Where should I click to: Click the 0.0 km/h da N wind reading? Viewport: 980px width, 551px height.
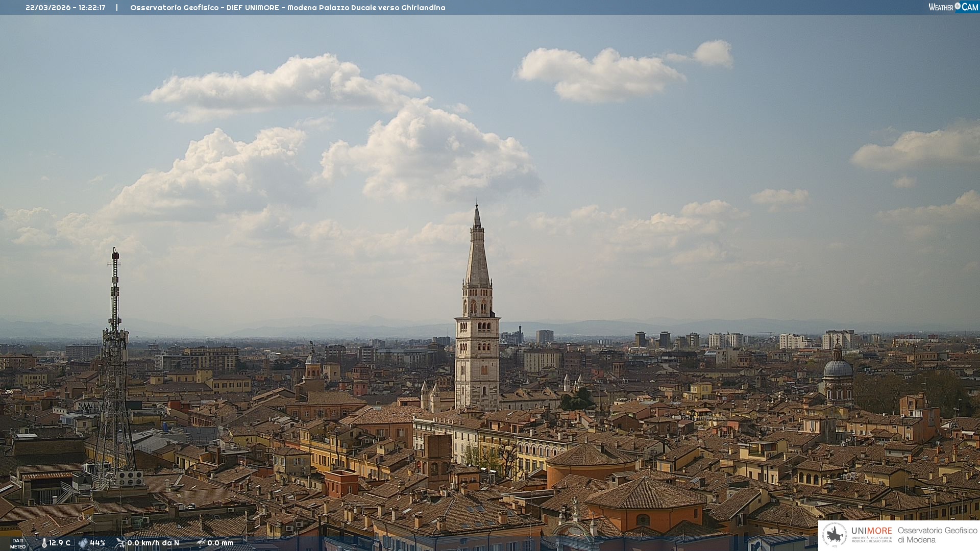(x=153, y=543)
